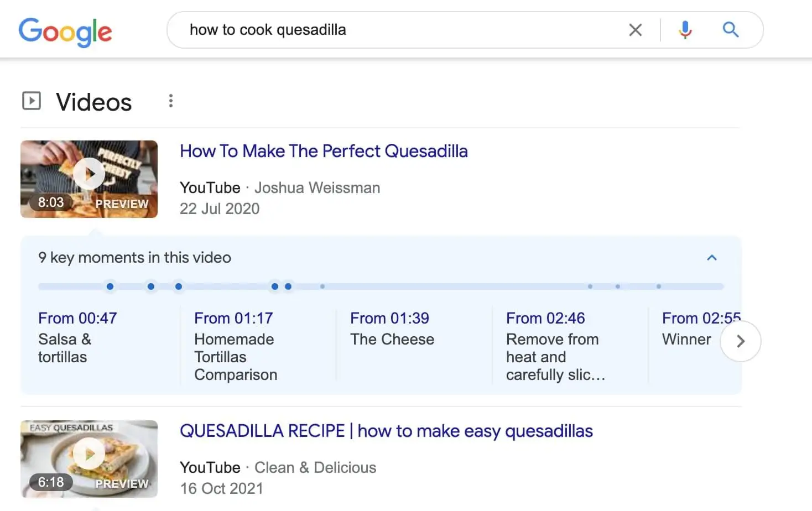Jump to 00:47 Salsa & tortillas moment
The height and width of the screenshot is (511, 812).
point(77,319)
